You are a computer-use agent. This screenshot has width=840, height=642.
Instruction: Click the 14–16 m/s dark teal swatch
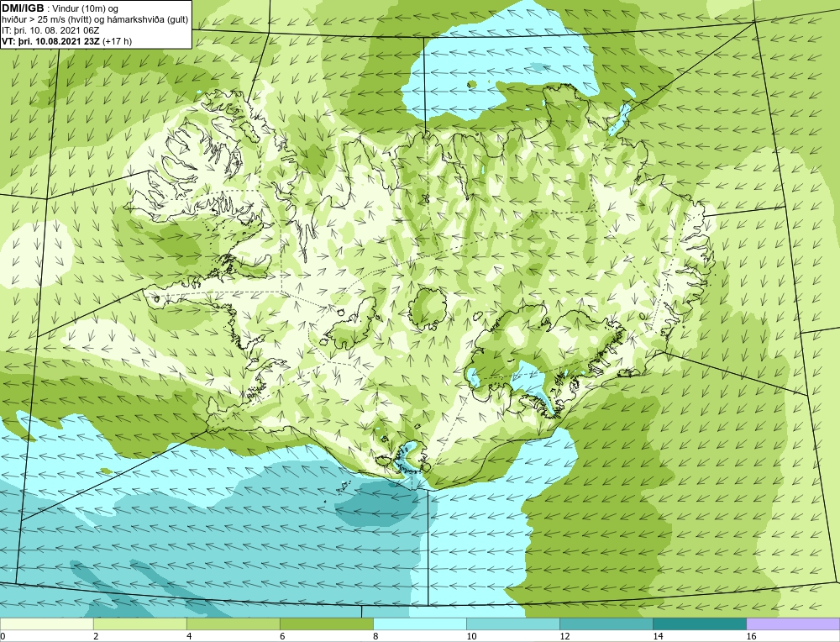point(699,624)
